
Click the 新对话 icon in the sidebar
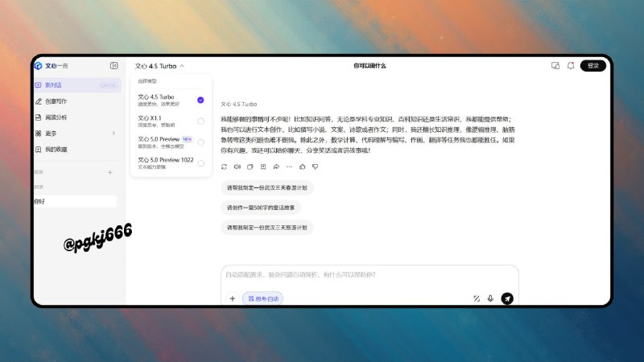point(38,85)
